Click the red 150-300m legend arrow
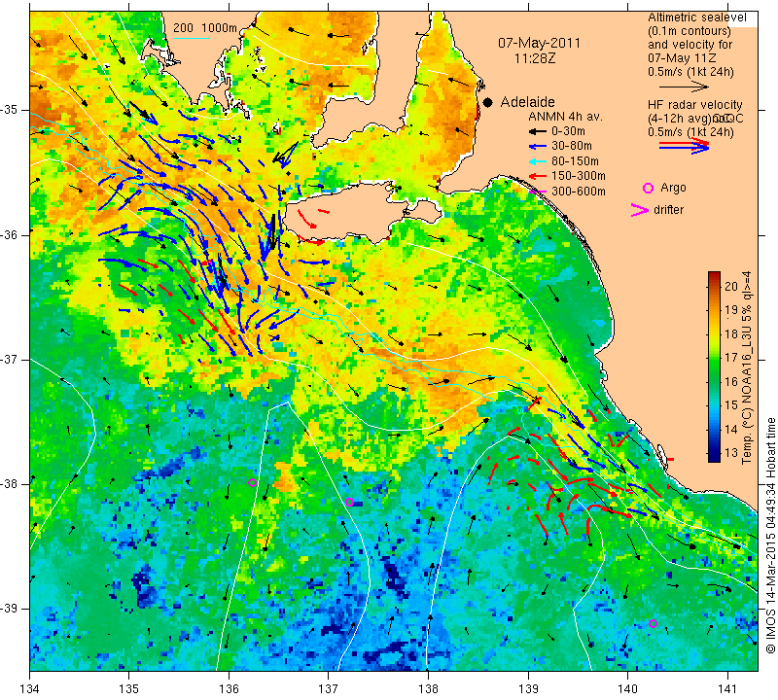The height and width of the screenshot is (700, 778). [538, 176]
